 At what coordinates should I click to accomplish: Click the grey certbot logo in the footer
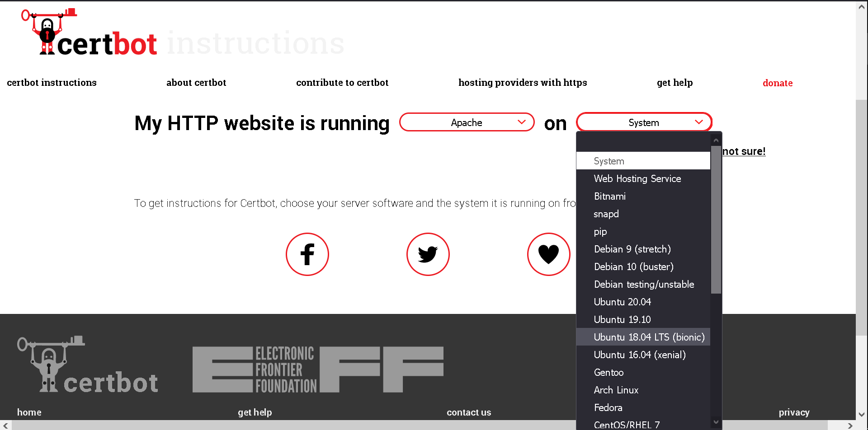(88, 365)
